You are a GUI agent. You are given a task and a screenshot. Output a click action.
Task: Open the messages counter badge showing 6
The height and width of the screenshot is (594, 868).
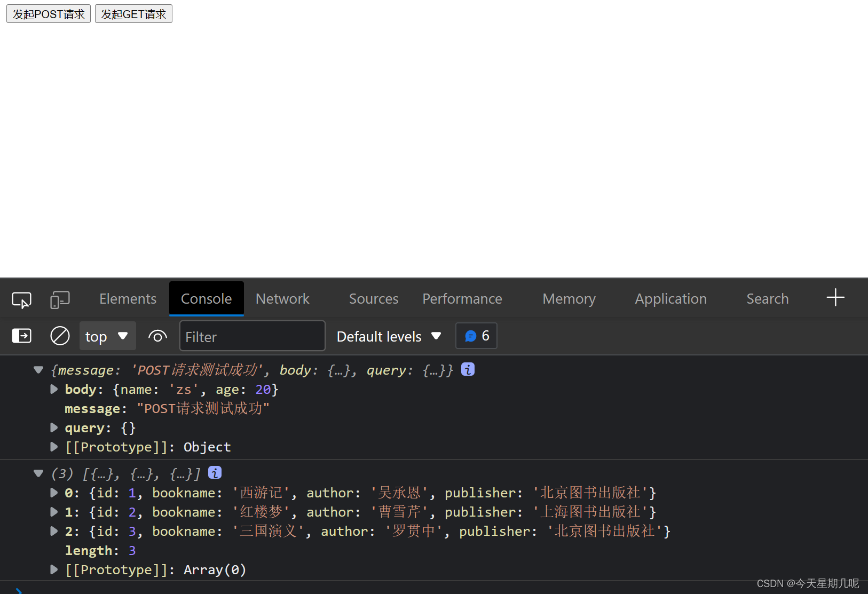(476, 336)
